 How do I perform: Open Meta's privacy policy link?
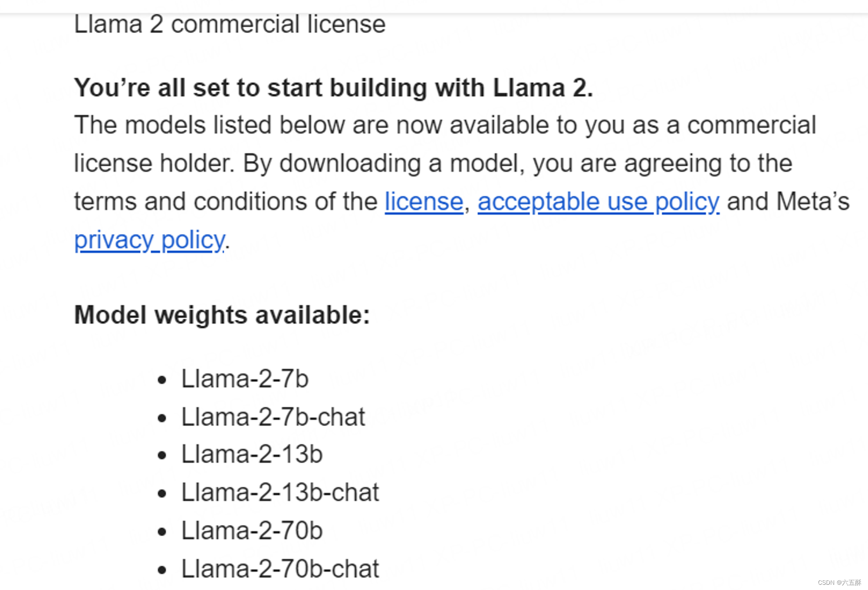click(150, 240)
